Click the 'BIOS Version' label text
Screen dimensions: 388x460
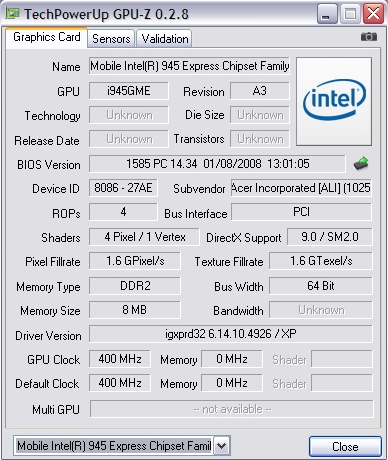pyautogui.click(x=49, y=165)
